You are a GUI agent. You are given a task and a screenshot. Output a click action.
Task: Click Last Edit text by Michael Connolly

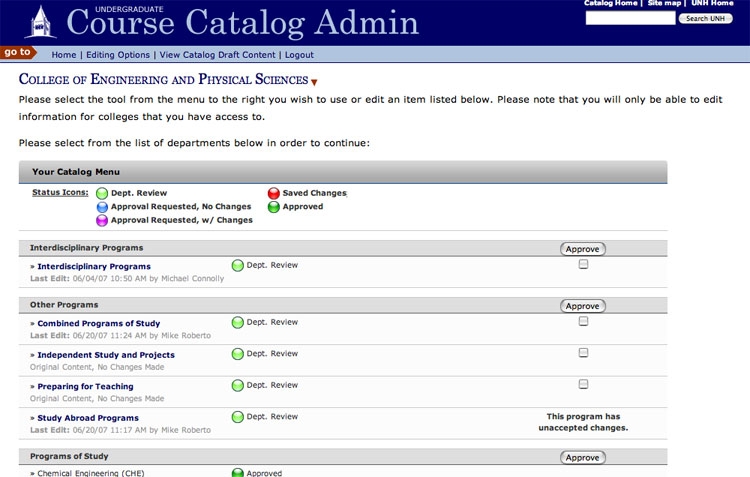(x=127, y=278)
